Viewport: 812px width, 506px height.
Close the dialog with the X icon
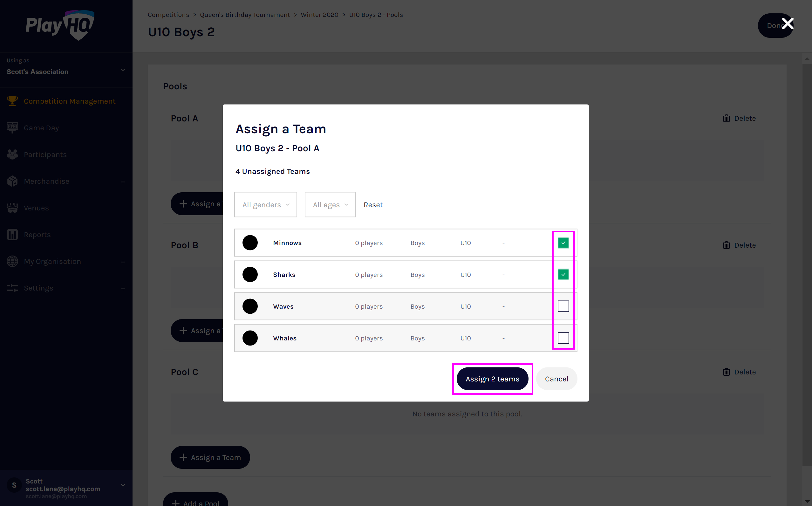(x=788, y=24)
